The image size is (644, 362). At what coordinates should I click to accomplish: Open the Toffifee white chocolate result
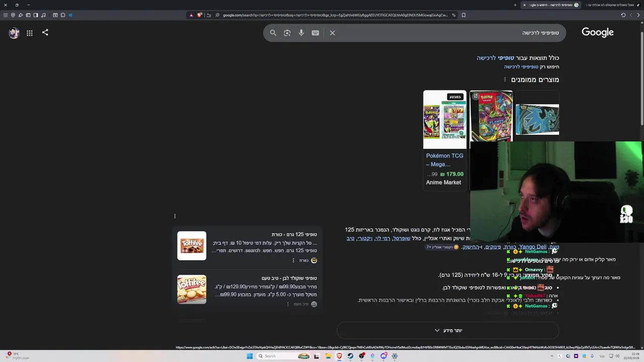(x=289, y=278)
